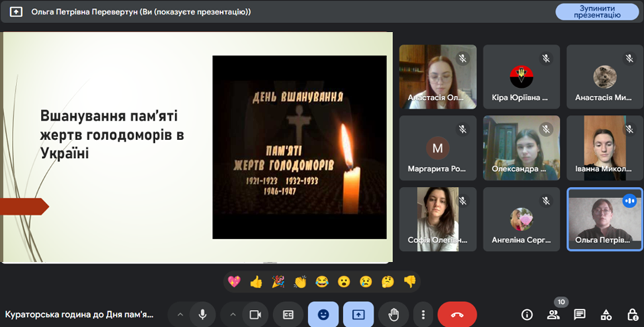
Task: Toggle the emoji reactions bar
Action: coord(323,314)
